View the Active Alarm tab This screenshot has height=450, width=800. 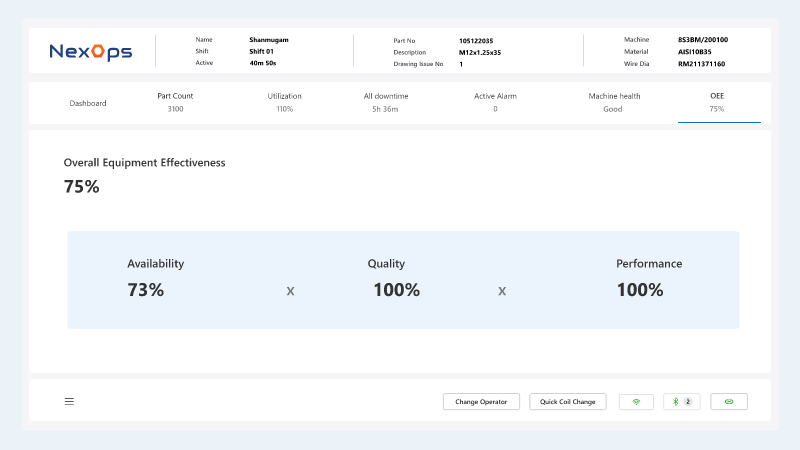click(495, 102)
